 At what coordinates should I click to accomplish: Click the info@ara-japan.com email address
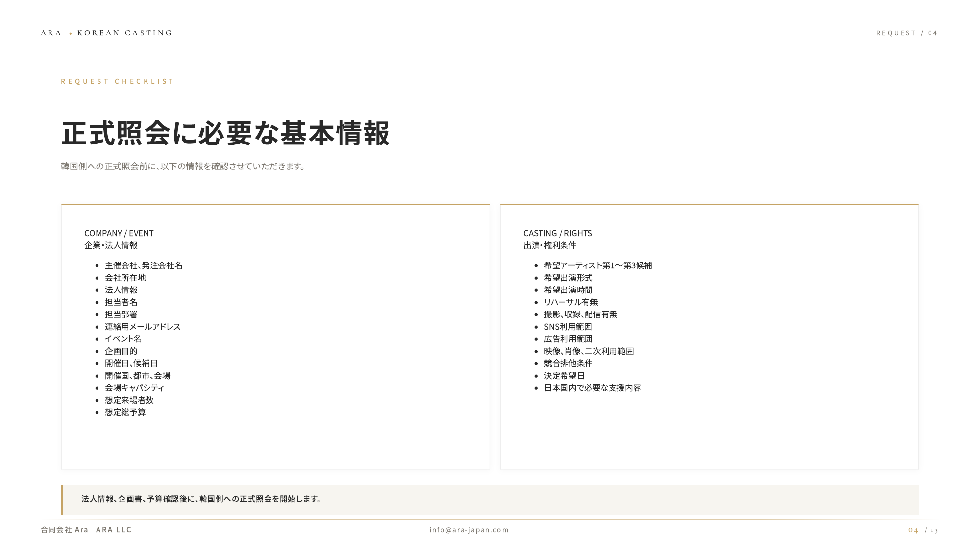pos(469,530)
